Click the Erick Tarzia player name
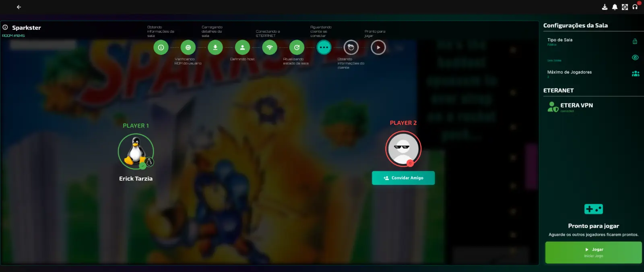Image resolution: width=644 pixels, height=272 pixels. pyautogui.click(x=136, y=179)
